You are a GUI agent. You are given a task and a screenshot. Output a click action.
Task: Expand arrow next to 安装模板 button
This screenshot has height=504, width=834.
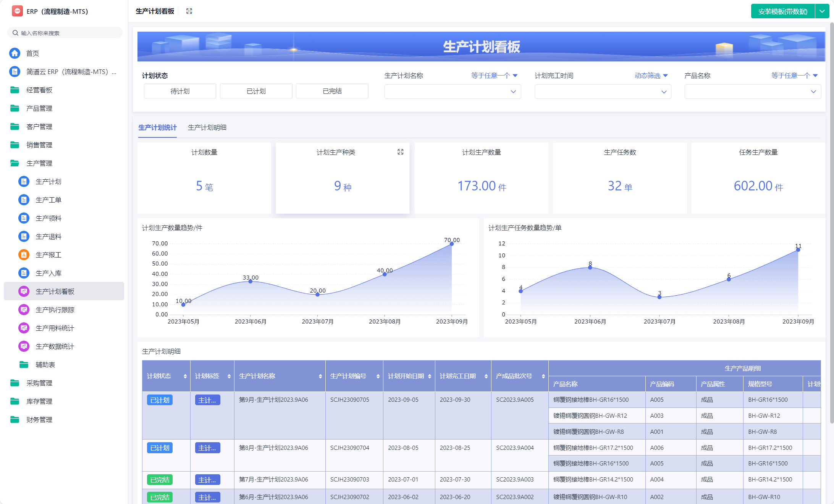(x=822, y=11)
